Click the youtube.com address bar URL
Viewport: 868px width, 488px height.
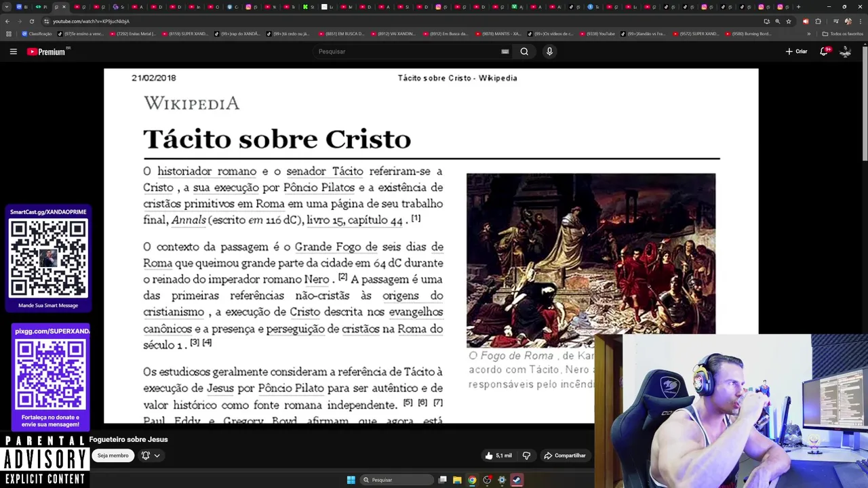point(91,21)
